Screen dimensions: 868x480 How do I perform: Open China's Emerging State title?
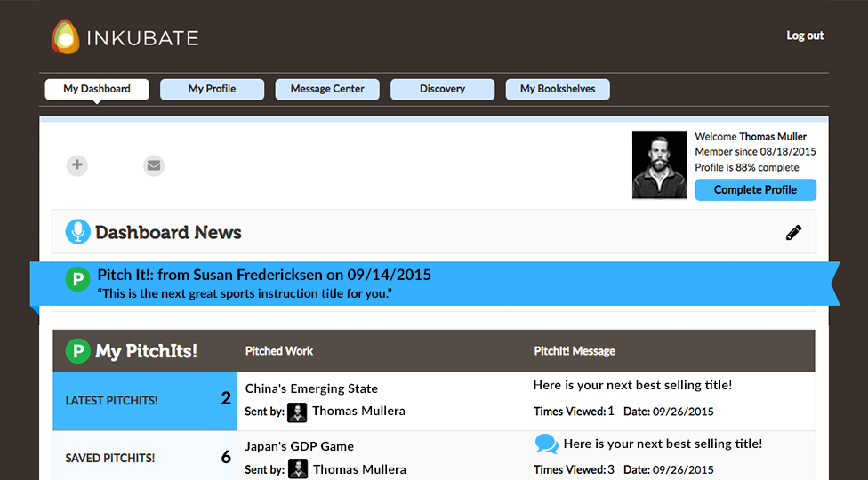[x=311, y=388]
